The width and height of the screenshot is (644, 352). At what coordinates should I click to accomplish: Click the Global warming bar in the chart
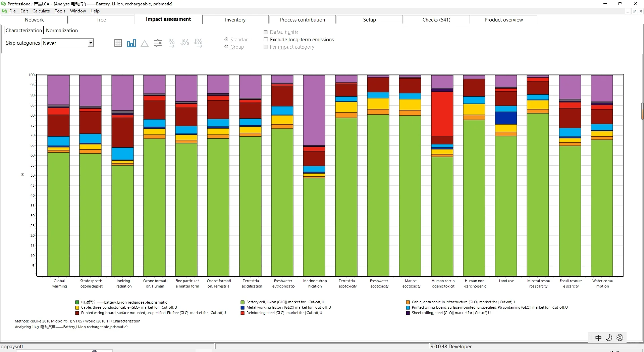pyautogui.click(x=58, y=175)
